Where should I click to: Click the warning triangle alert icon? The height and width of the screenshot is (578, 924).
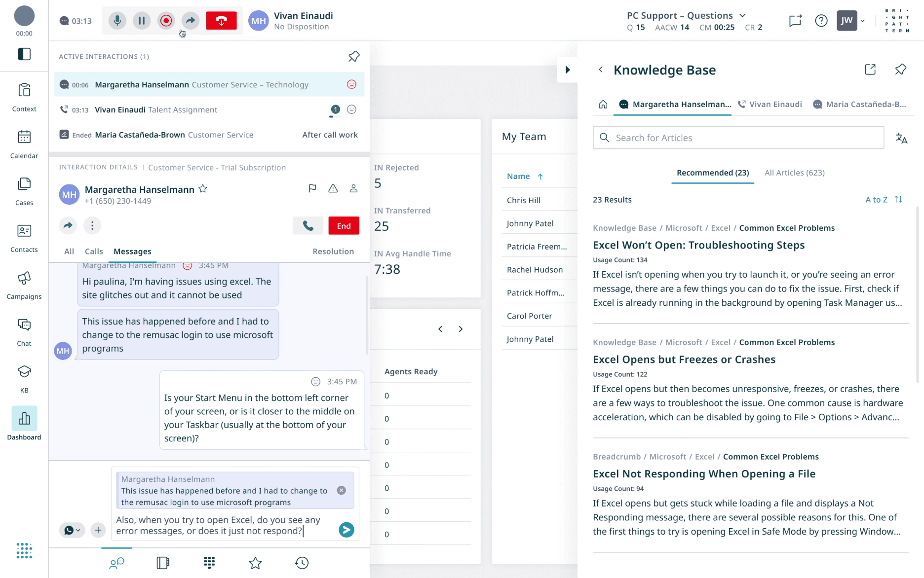[333, 188]
